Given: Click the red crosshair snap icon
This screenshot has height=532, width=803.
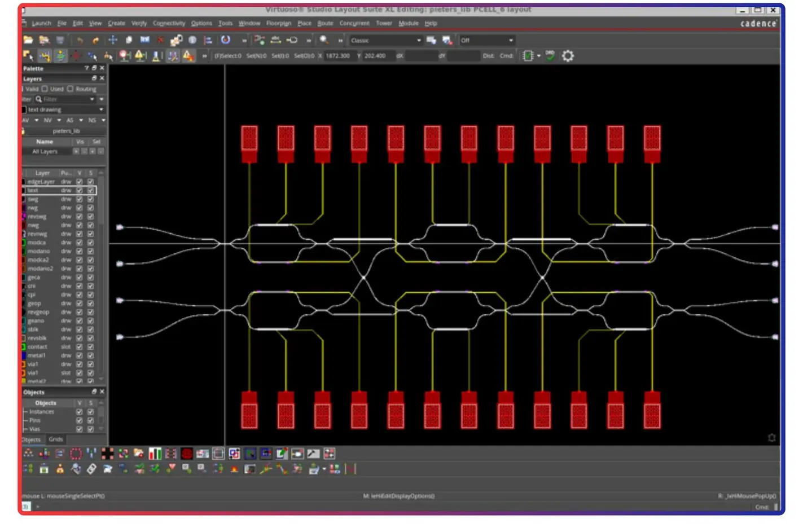Looking at the screenshot, I should point(76,56).
